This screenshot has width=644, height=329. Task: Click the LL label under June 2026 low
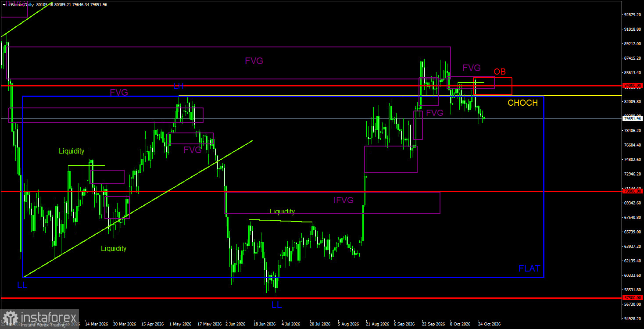coord(276,304)
